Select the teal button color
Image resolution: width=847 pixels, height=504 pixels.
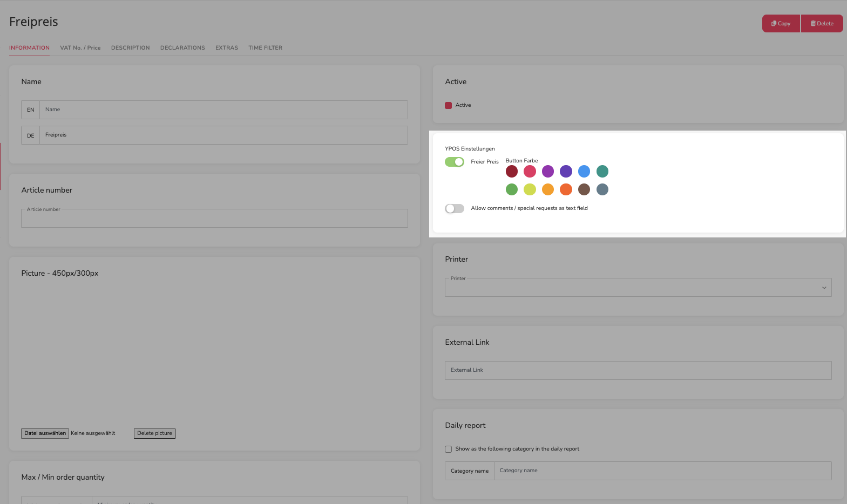[602, 172]
